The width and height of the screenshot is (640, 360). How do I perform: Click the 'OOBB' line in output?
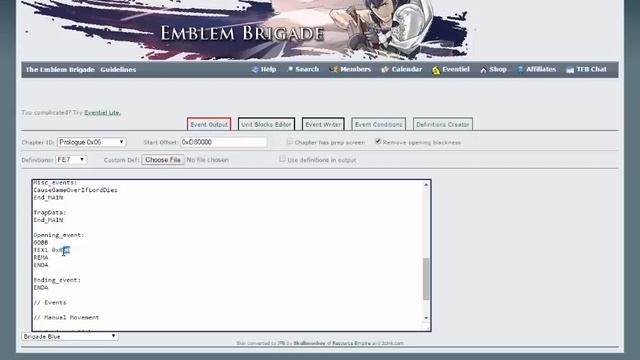click(41, 242)
